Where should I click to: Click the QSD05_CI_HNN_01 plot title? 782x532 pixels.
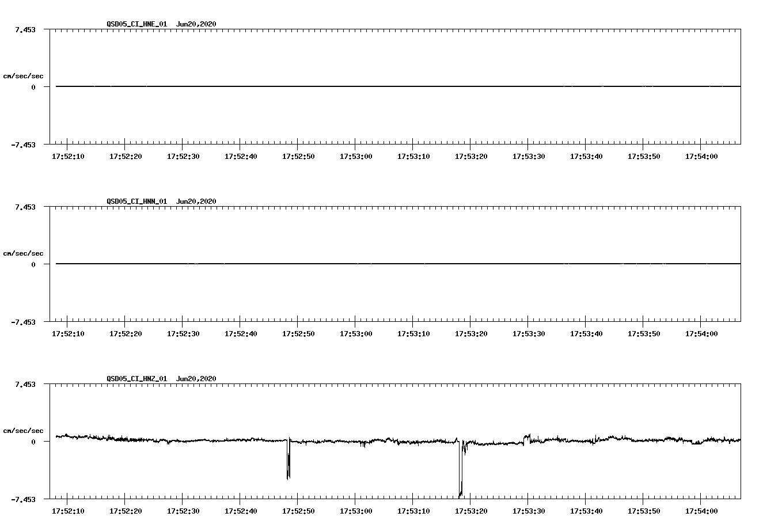pyautogui.click(x=161, y=201)
